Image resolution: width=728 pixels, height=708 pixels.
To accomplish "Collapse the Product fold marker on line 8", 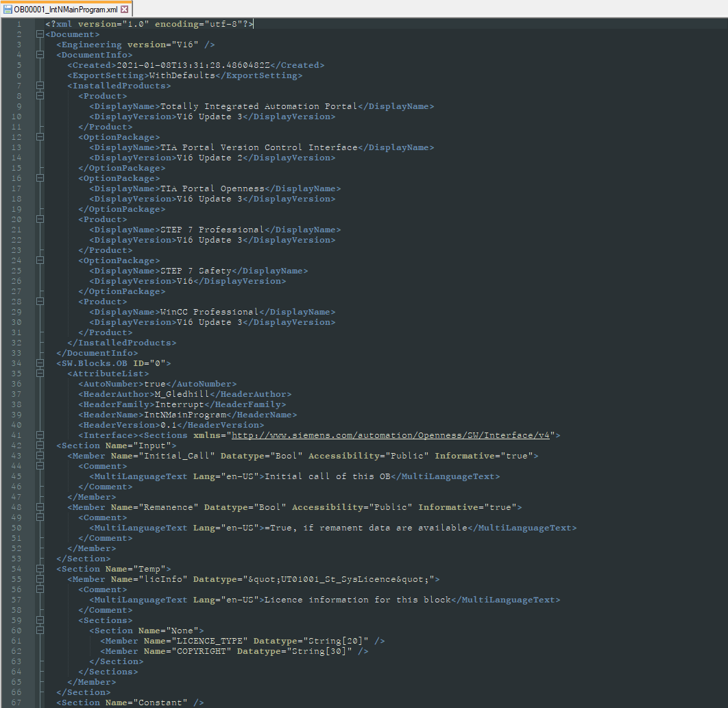I will coord(40,96).
